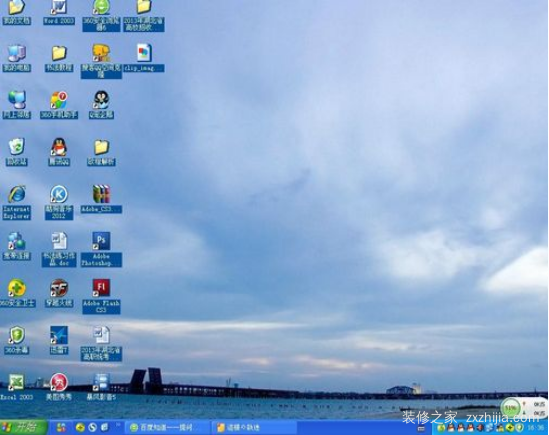This screenshot has height=435, width=549.
Task: Launch the 360 Antivirus shield shortcut
Action: click(16, 340)
